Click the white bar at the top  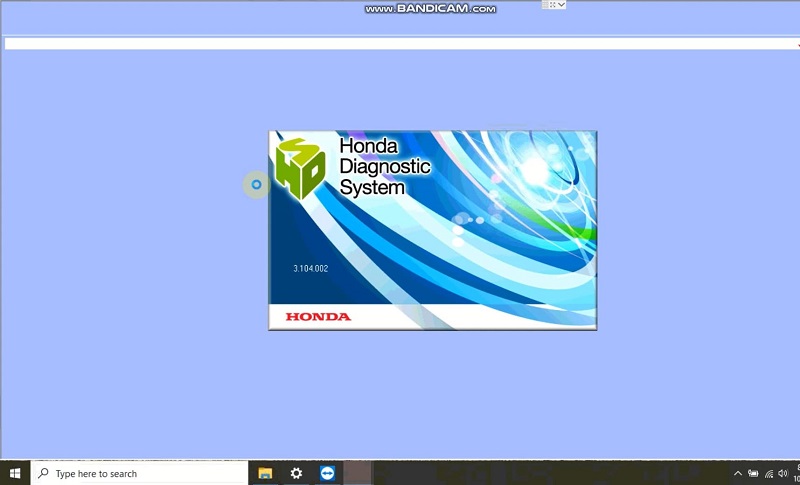(401, 44)
